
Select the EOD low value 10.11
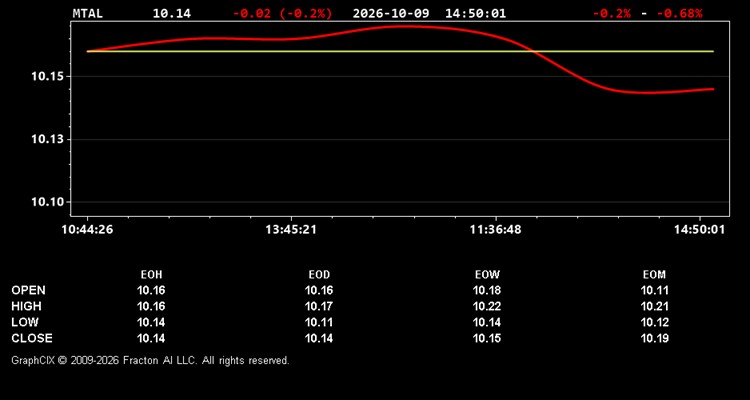click(x=319, y=322)
